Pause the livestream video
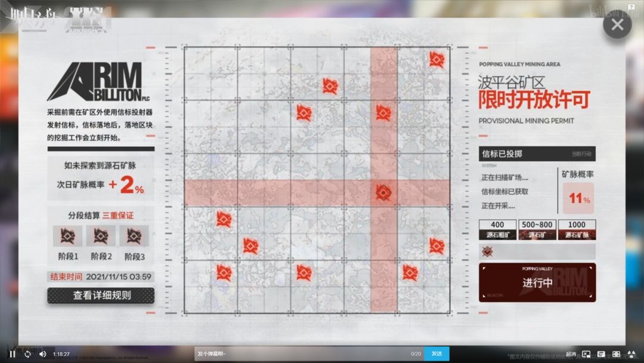This screenshot has height=363, width=644. point(13,354)
